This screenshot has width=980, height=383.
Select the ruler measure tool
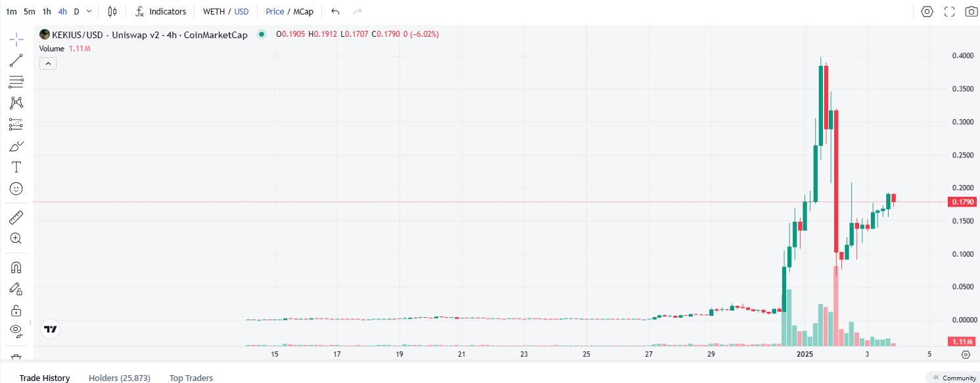pyautogui.click(x=16, y=217)
